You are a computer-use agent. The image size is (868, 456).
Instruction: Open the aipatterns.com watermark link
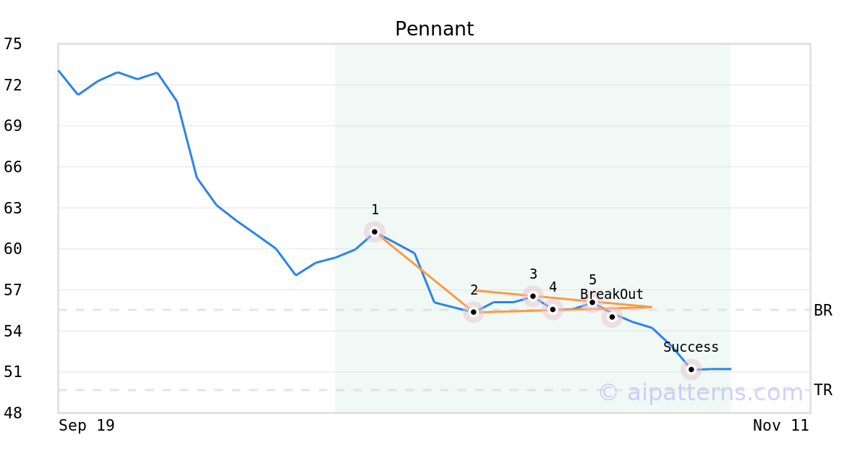coord(700,392)
